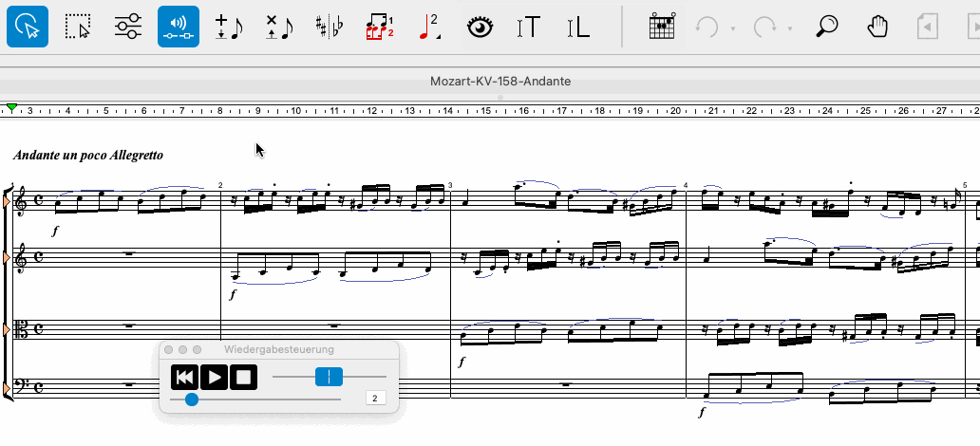Click the red multi-voice notes icon

tap(379, 27)
